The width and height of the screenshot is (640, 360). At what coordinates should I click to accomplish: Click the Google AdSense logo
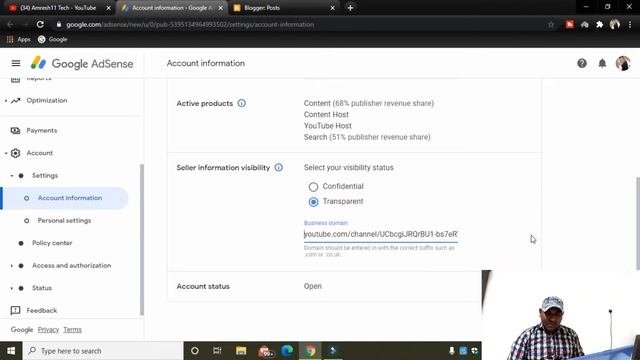coord(82,63)
